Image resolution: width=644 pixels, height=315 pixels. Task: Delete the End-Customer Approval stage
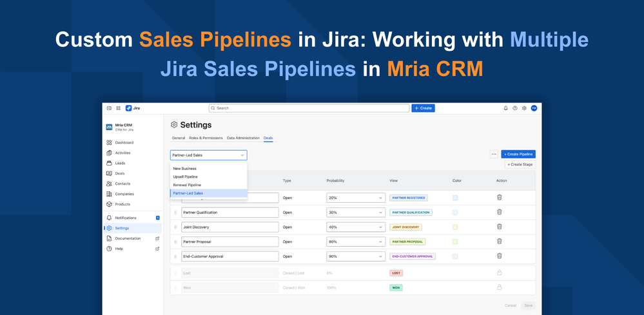coord(500,256)
